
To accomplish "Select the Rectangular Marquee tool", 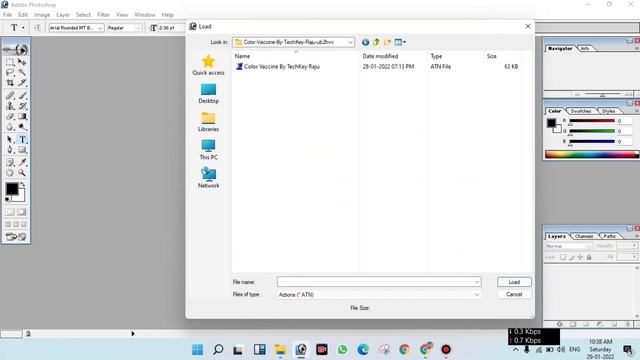I will (x=10, y=62).
